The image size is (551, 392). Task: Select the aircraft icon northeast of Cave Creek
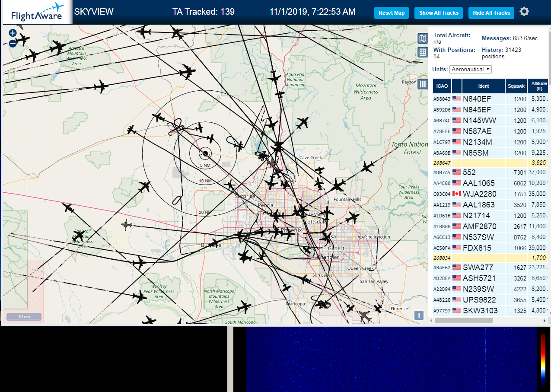[368, 167]
